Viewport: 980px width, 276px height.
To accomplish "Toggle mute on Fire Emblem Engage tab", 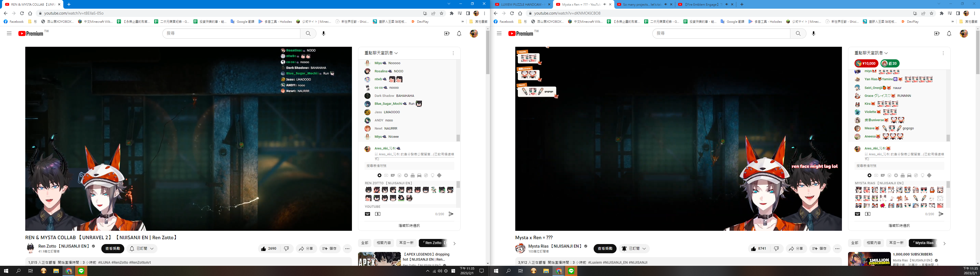I will [x=727, y=5].
